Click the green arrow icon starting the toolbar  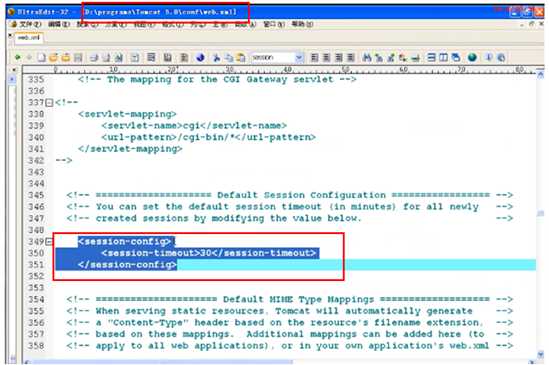(17, 57)
